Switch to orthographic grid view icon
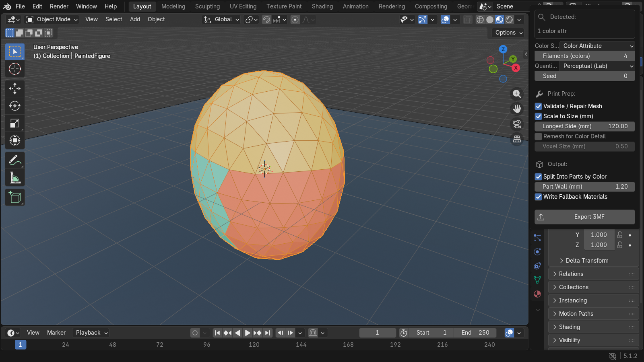Image resolution: width=644 pixels, height=362 pixels. pyautogui.click(x=517, y=139)
